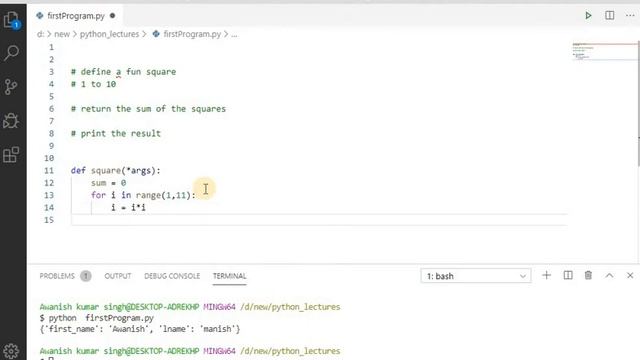640x360 pixels.
Task: Maximize the panel with up chevron
Action: coord(609,276)
